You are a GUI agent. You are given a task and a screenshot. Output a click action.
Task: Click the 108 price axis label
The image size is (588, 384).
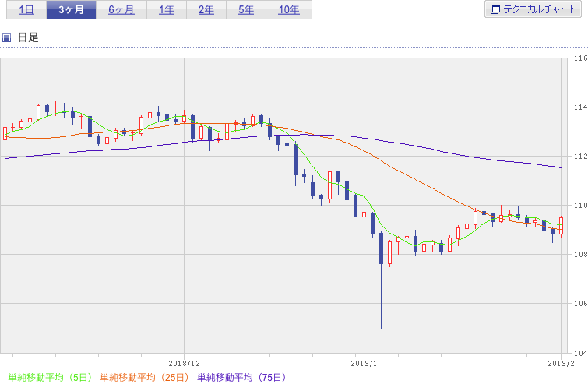point(580,255)
